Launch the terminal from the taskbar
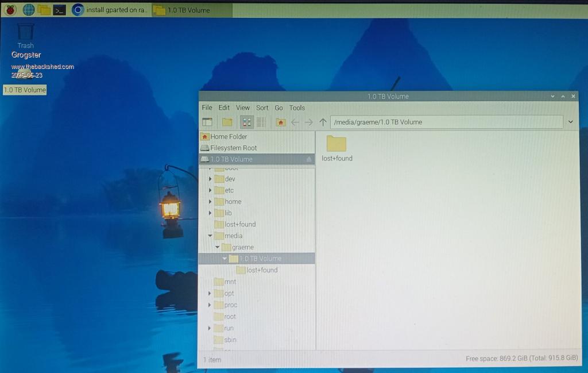Screen dimensions: 588x373 click(59, 10)
